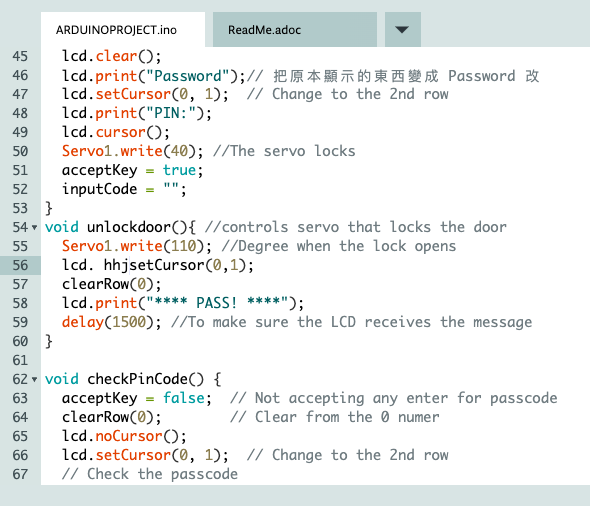Viewport: 590px width, 506px height.
Task: Click the "**** PASS! ****" string
Action: tap(217, 303)
